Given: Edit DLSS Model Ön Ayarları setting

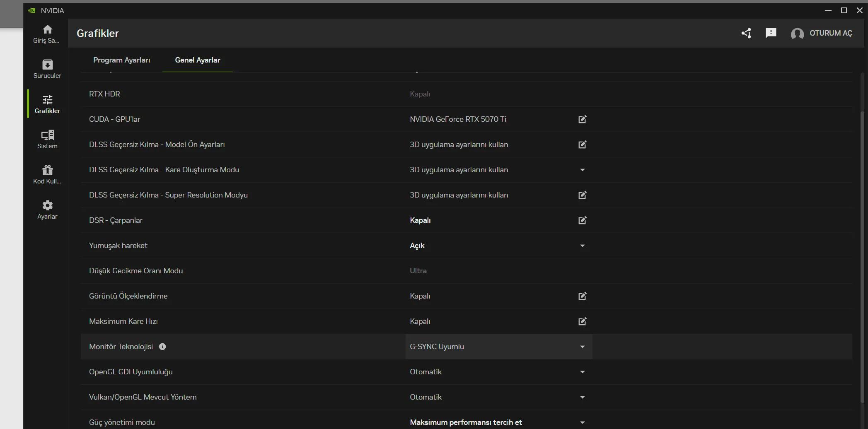Looking at the screenshot, I should pyautogui.click(x=582, y=145).
